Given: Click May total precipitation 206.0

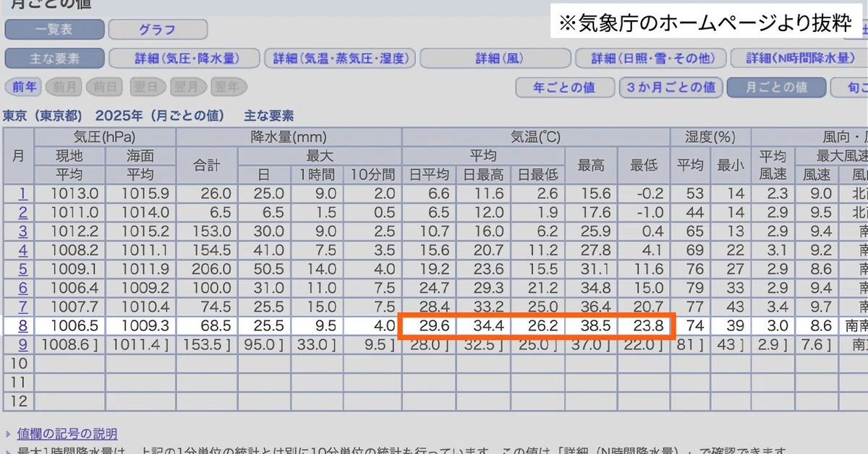Looking at the screenshot, I should pos(213,268).
